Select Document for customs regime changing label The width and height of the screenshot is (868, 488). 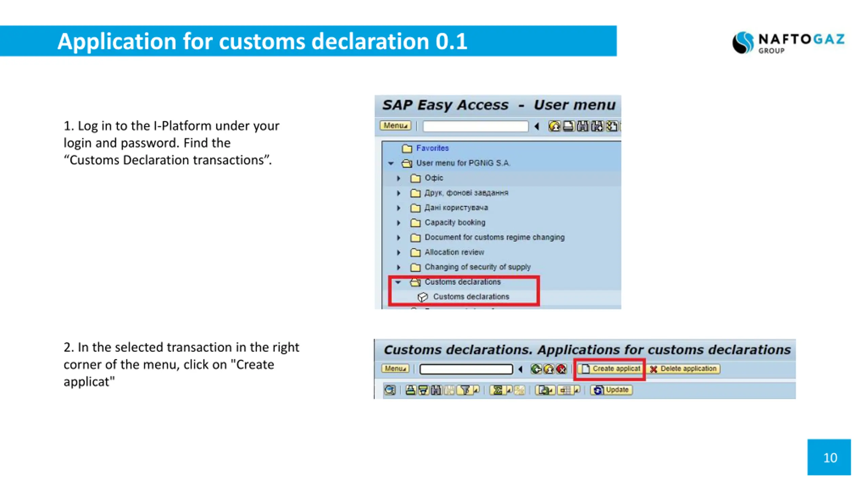click(x=494, y=237)
